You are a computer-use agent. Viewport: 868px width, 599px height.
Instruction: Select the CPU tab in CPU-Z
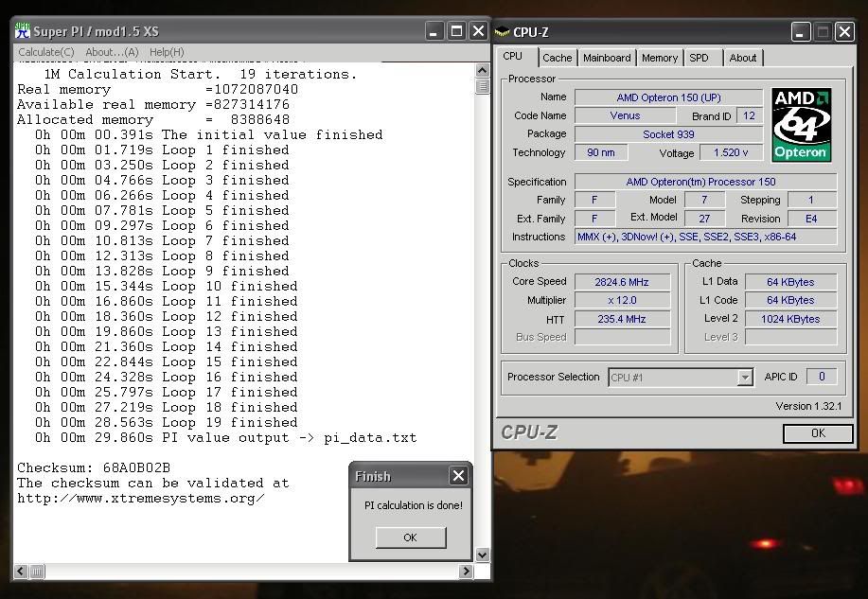[513, 57]
